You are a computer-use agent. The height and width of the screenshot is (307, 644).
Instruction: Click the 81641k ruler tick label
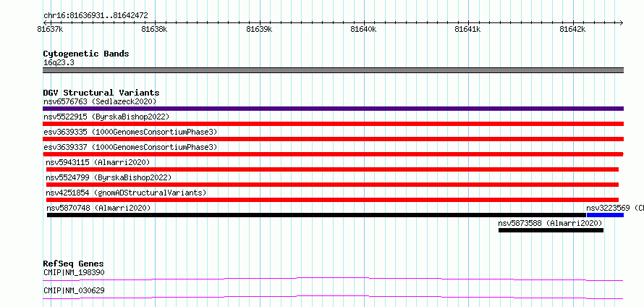(x=467, y=30)
